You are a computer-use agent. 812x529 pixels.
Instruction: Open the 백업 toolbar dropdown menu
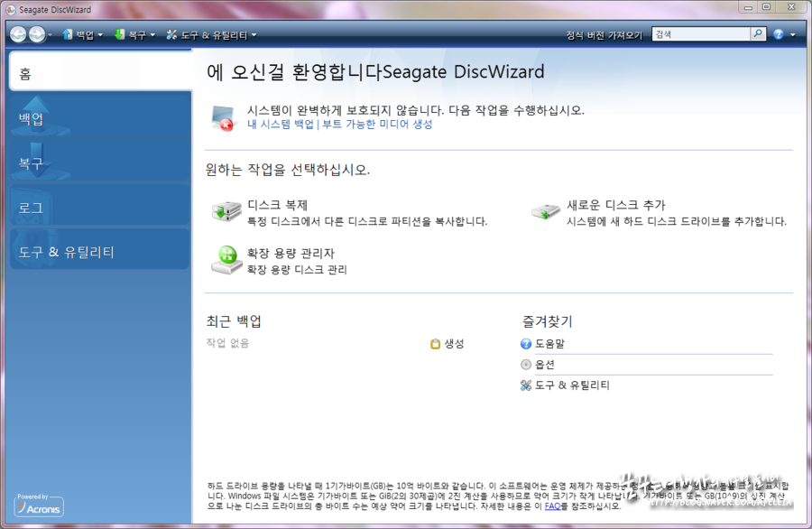coord(82,34)
